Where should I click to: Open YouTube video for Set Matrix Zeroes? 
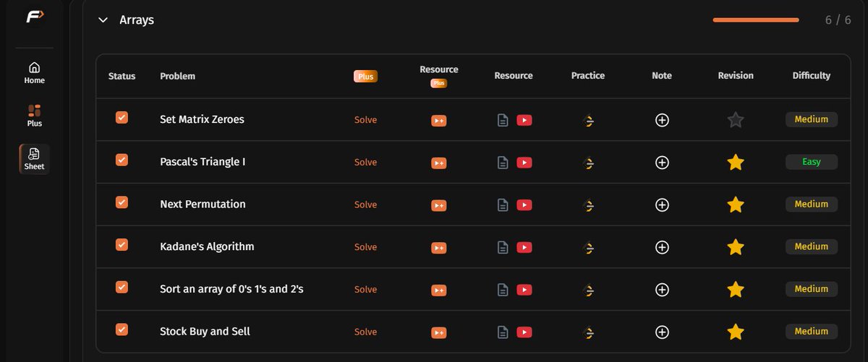(524, 120)
